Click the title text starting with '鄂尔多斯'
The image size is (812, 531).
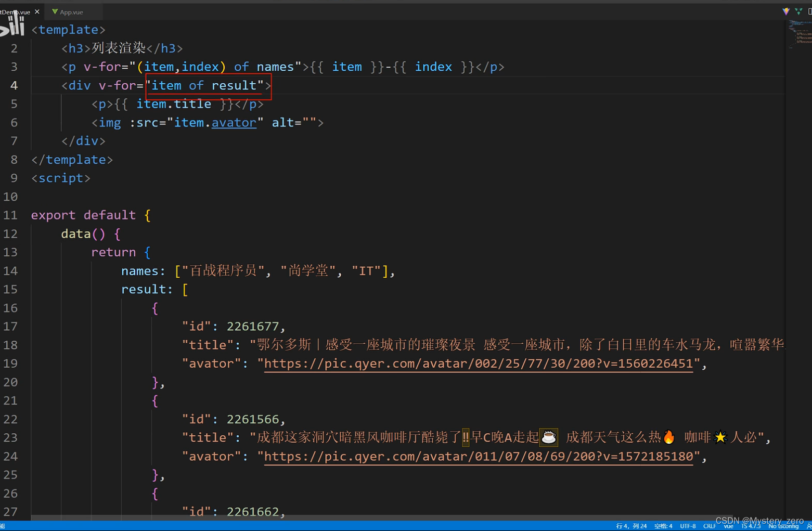click(x=517, y=345)
